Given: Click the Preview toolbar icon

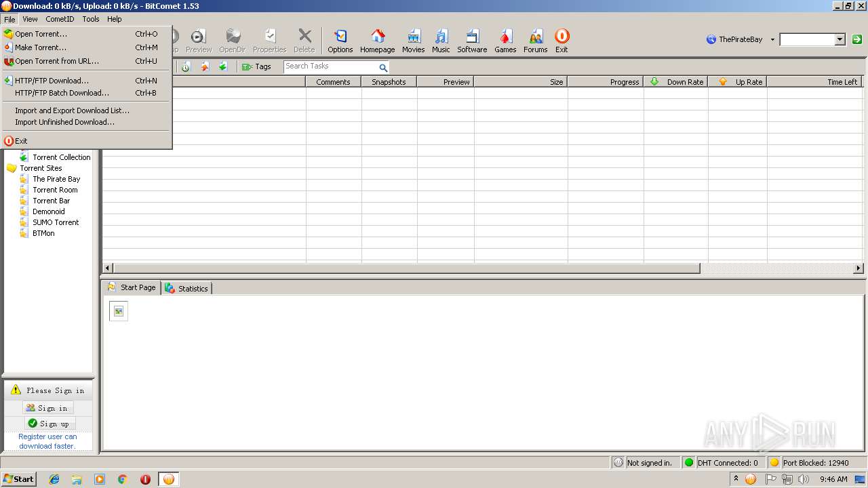Looking at the screenshot, I should click(x=199, y=41).
